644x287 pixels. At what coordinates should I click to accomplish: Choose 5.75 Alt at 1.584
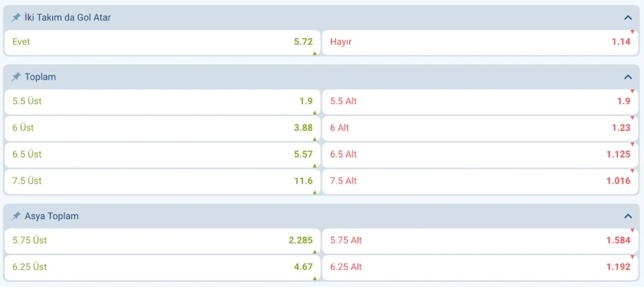[480, 240]
